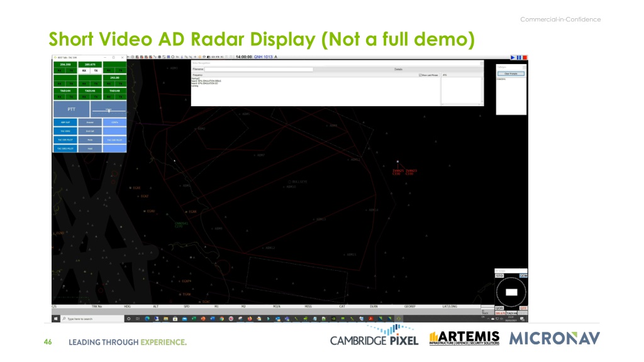Screen dimensions: 644x362
Task: Stop playback with the red stop icon
Action: click(525, 57)
